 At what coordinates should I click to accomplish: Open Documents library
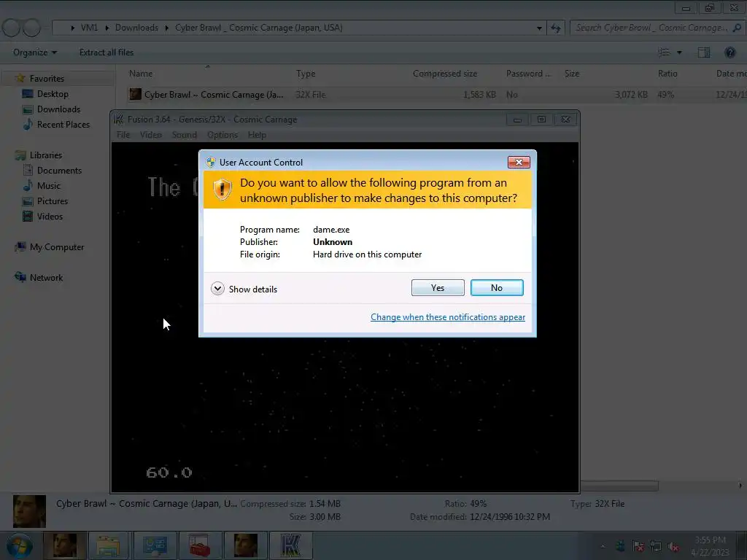tap(59, 171)
